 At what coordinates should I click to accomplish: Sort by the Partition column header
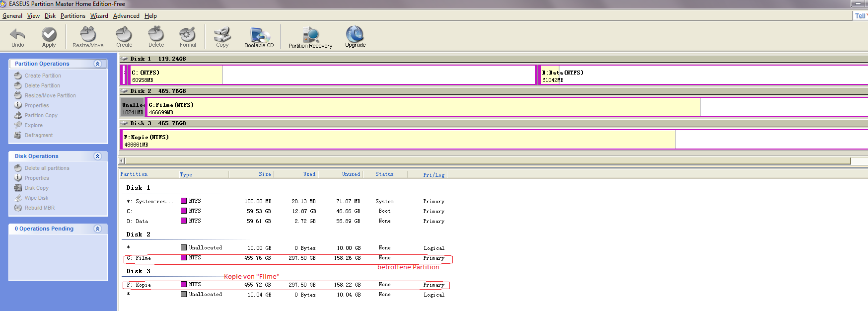coord(149,174)
